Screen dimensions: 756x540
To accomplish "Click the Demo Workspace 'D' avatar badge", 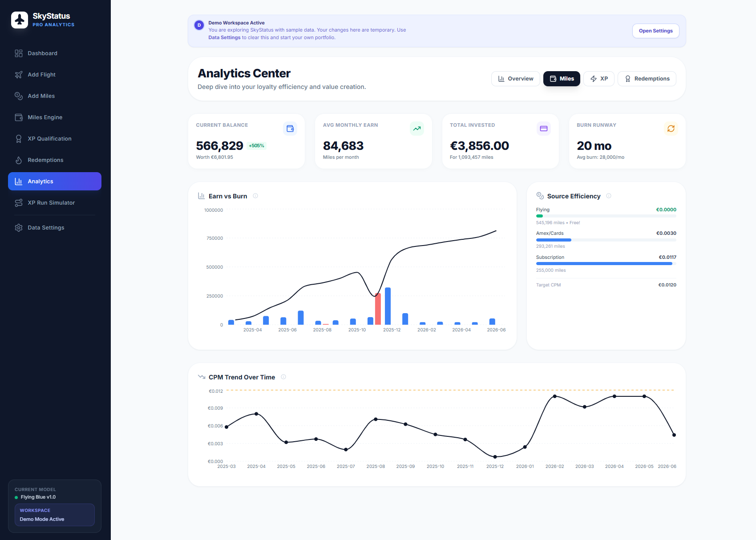I will 199,25.
